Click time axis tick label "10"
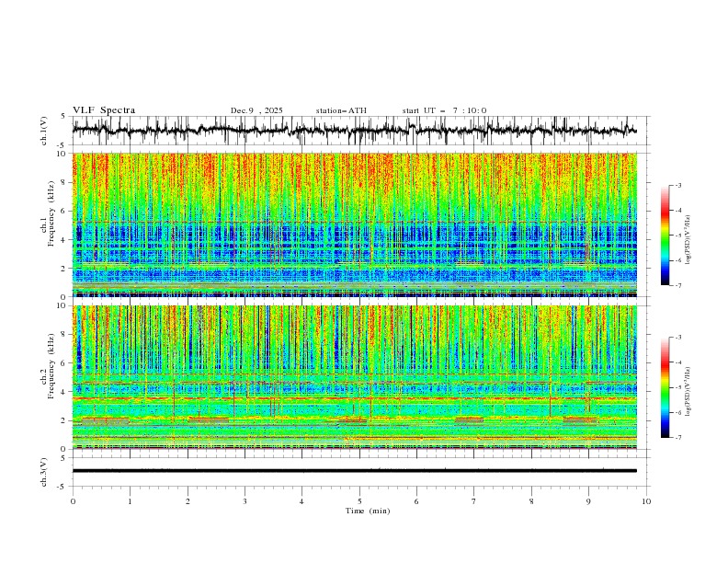 pyautogui.click(x=646, y=501)
